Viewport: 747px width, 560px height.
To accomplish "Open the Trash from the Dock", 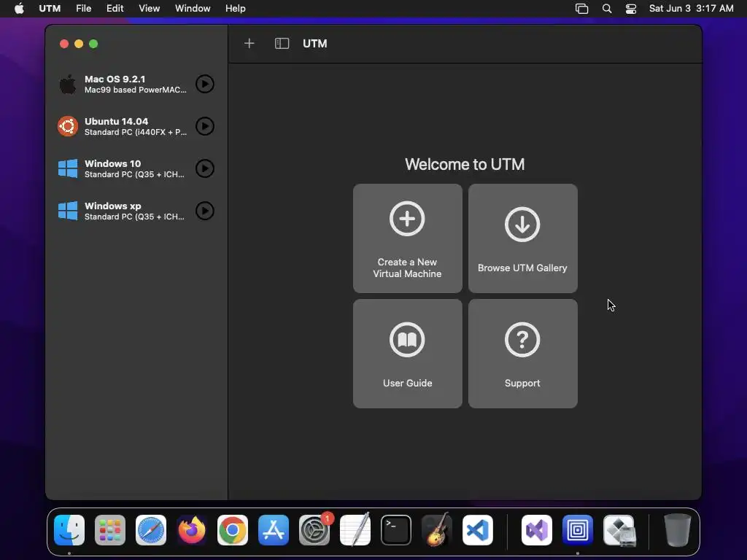I will (x=678, y=530).
